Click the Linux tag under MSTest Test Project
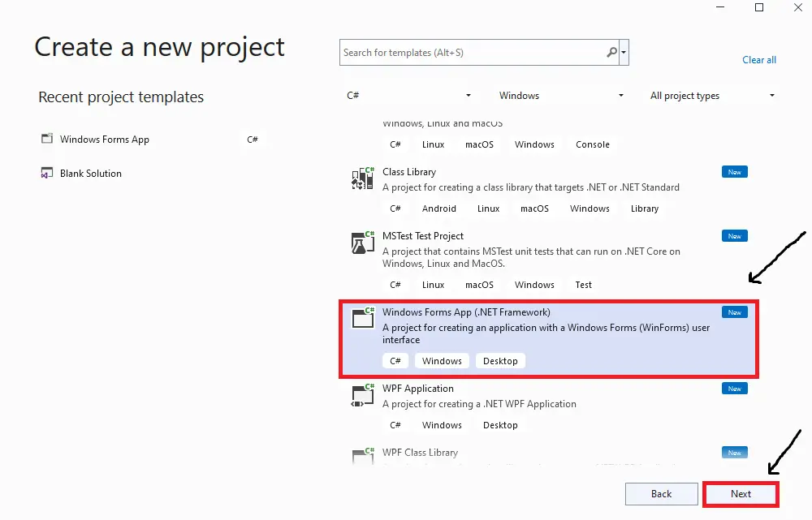Screen dimensions: 812x520 pos(433,285)
